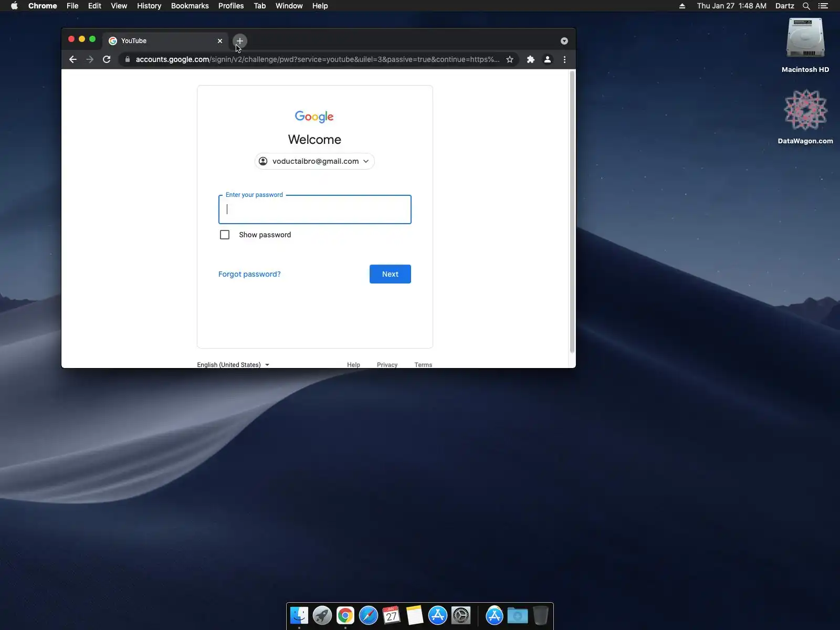Open the Edit menu

(94, 6)
